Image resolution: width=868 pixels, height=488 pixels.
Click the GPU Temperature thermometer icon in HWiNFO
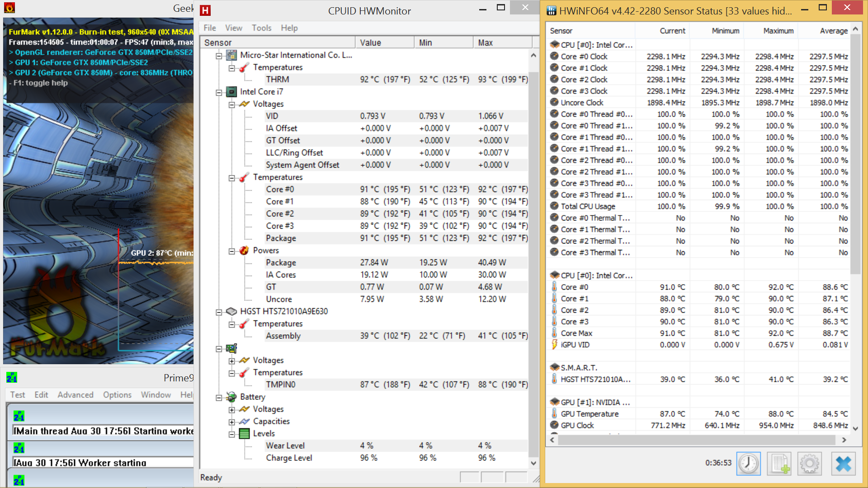click(554, 413)
